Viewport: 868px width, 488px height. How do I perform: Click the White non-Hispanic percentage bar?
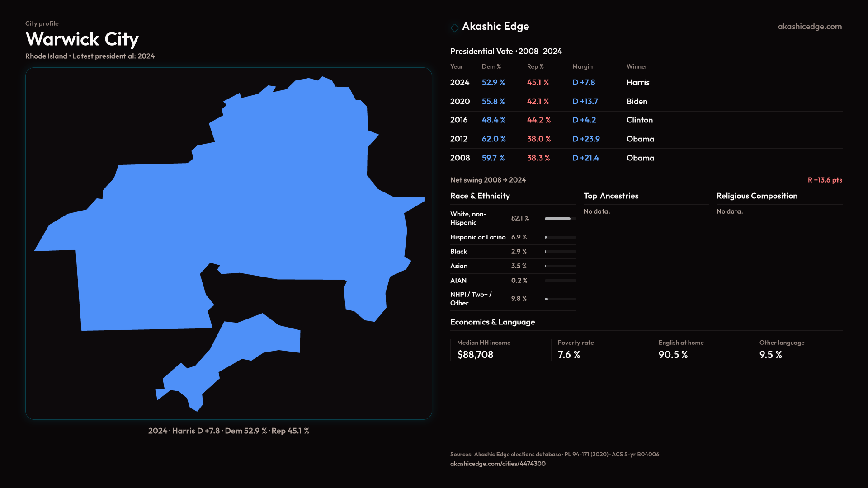[x=560, y=219]
